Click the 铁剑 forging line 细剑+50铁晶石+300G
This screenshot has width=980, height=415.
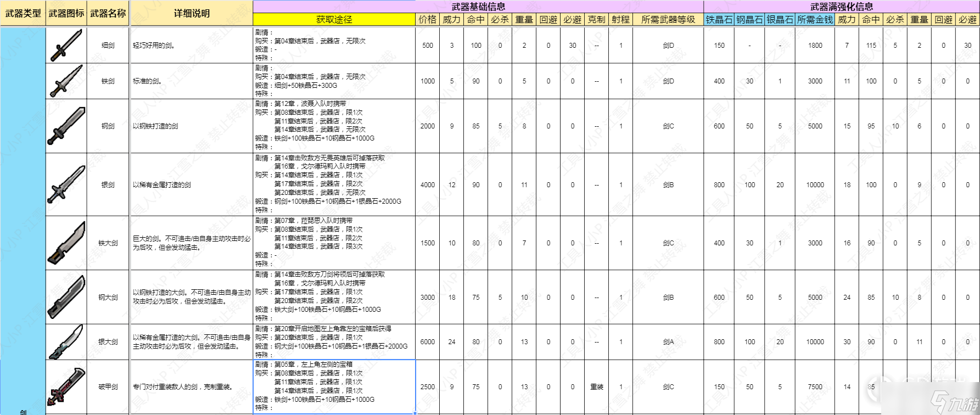coord(306,85)
